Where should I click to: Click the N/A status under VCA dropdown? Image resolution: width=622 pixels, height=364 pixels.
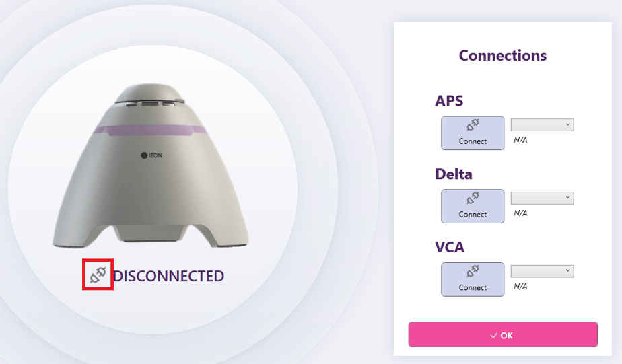pos(520,286)
